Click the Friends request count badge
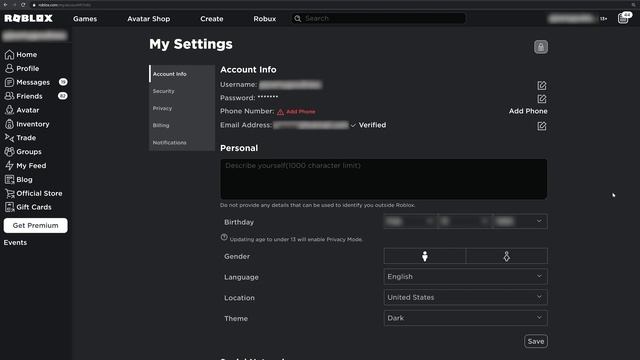Viewport: 640px width, 360px height. click(x=62, y=96)
